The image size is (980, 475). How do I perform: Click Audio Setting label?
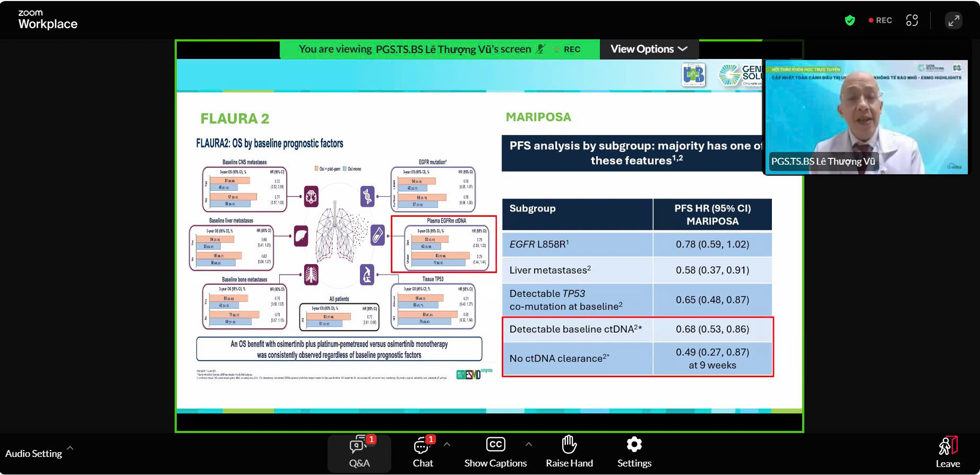click(x=33, y=453)
